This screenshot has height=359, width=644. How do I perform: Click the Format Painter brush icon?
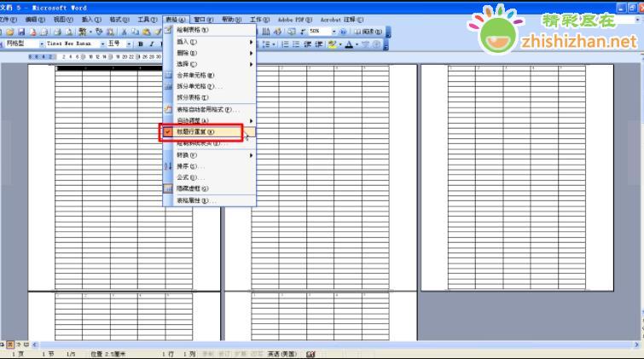pyautogui.click(x=157, y=32)
